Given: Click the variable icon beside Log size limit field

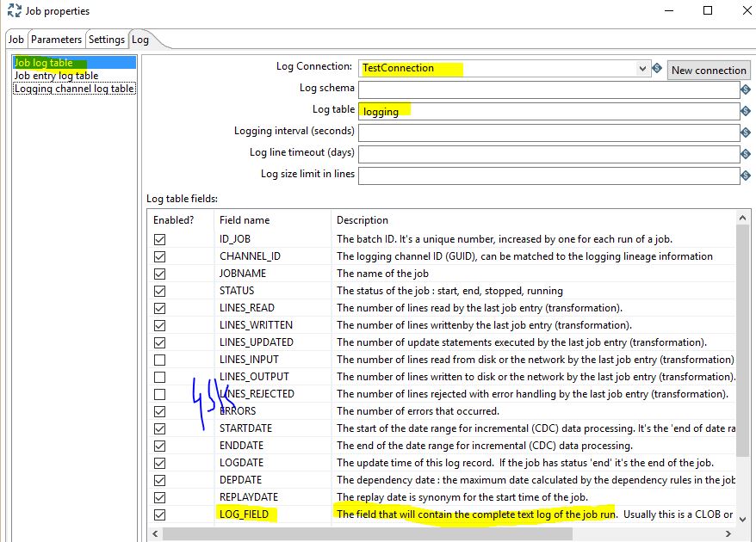Looking at the screenshot, I should coord(745,176).
